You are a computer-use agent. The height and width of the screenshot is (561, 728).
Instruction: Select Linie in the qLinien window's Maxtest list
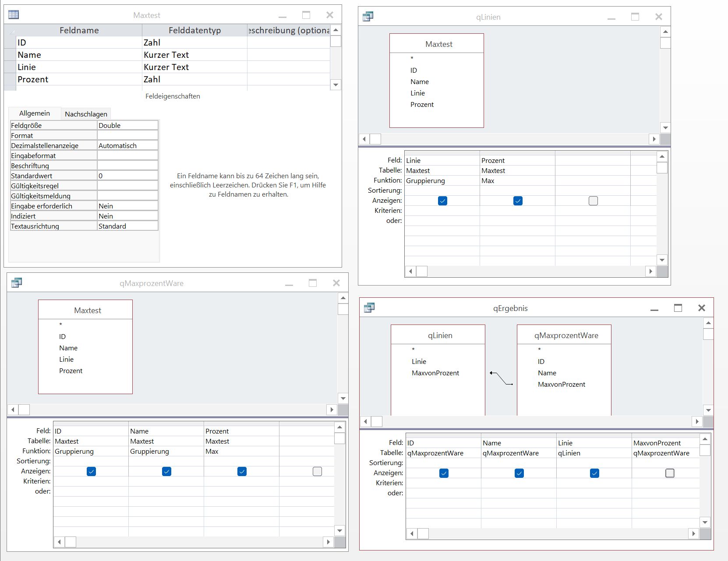point(417,93)
